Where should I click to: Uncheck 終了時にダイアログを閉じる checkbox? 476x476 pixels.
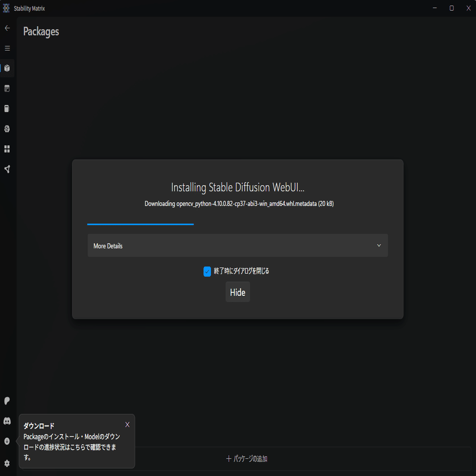point(207,272)
